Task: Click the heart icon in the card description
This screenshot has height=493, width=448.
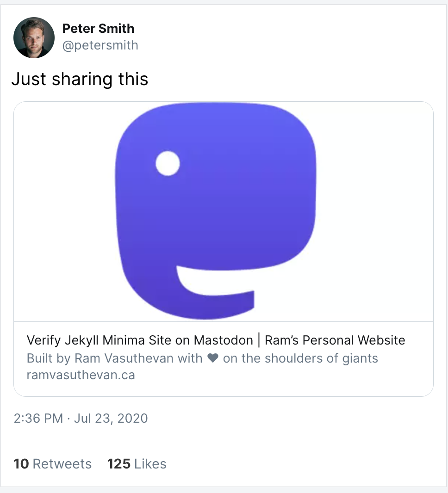Action: tap(212, 358)
